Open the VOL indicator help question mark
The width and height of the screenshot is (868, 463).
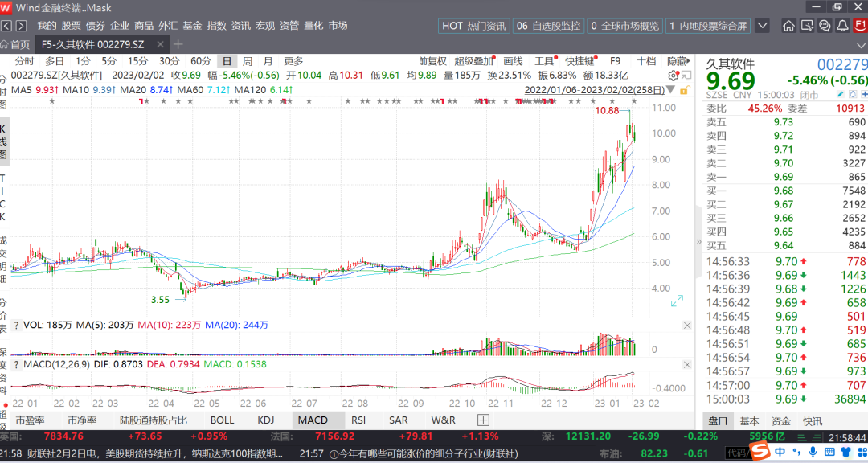coord(16,325)
